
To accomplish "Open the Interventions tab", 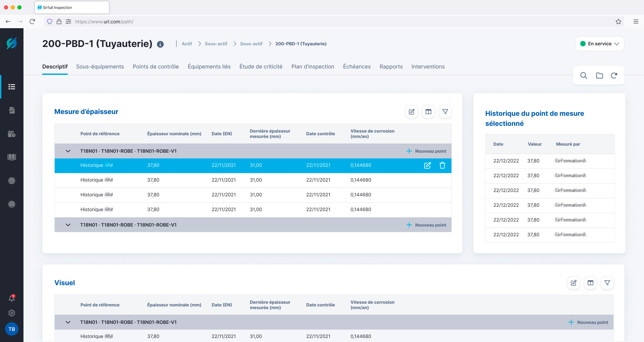I will pyautogui.click(x=428, y=66).
